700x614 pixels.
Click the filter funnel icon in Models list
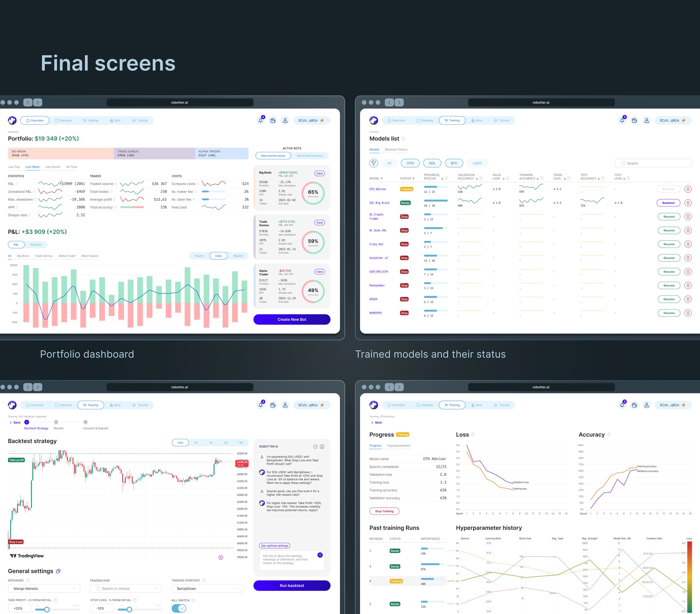(374, 163)
